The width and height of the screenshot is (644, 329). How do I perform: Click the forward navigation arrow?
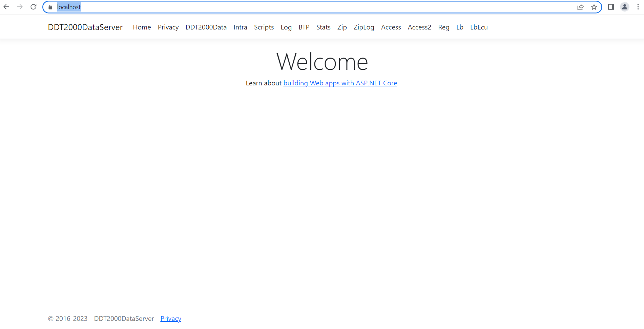[20, 7]
